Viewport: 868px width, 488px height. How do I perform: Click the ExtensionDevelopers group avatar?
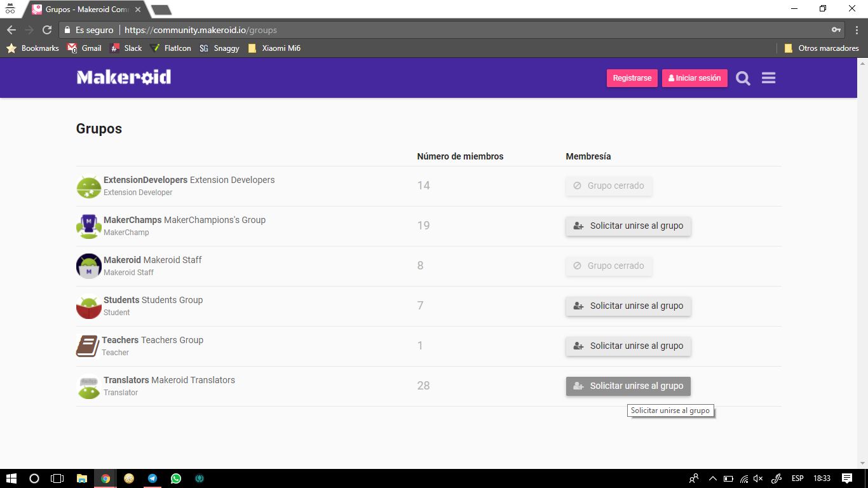coord(88,186)
